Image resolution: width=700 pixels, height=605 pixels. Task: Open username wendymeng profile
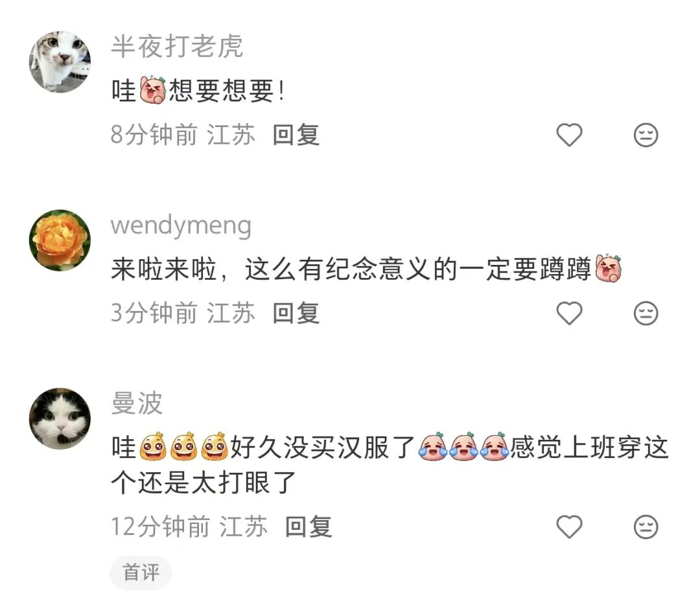(181, 225)
